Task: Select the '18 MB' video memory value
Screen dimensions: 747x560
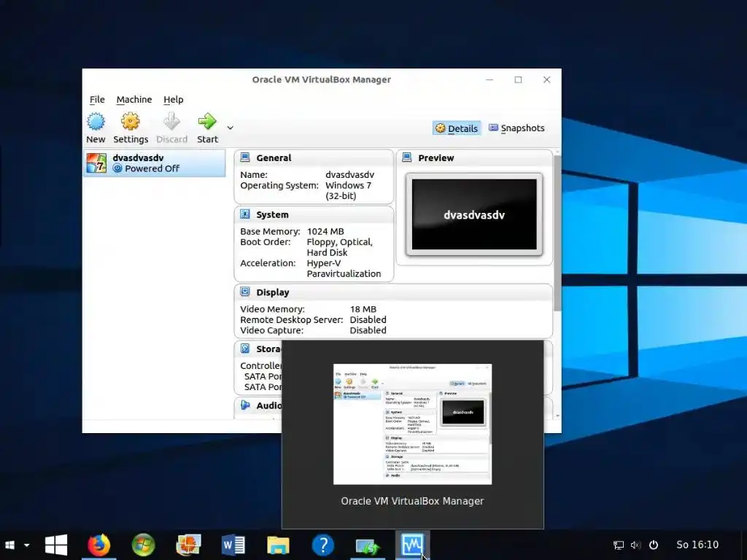Action: tap(363, 309)
